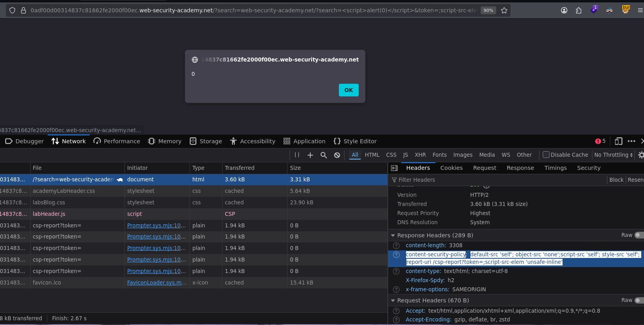The width and height of the screenshot is (644, 325).
Task: Filter network requests by Images
Action: click(x=463, y=155)
